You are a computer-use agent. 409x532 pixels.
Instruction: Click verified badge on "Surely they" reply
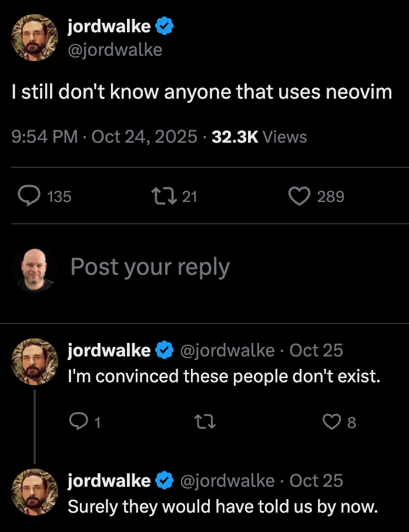pyautogui.click(x=164, y=481)
